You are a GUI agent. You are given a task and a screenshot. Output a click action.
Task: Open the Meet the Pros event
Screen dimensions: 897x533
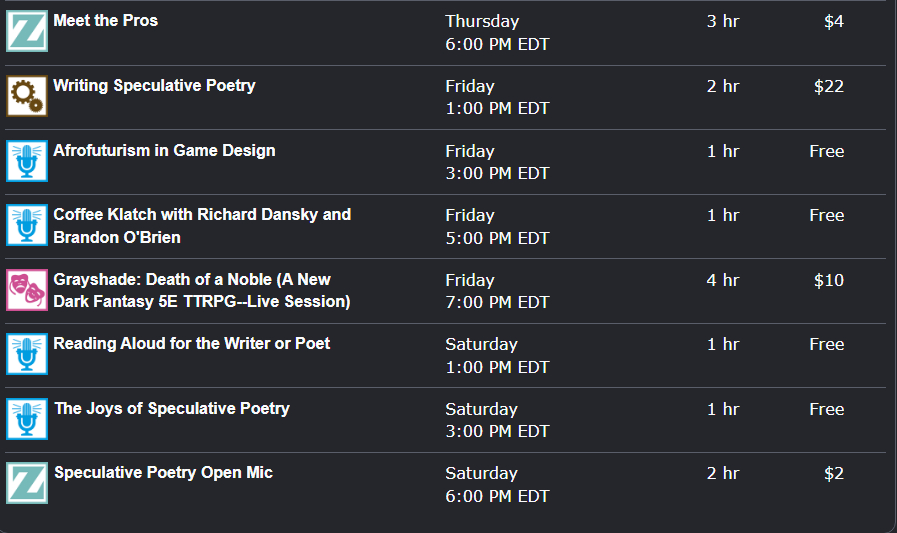click(x=105, y=21)
